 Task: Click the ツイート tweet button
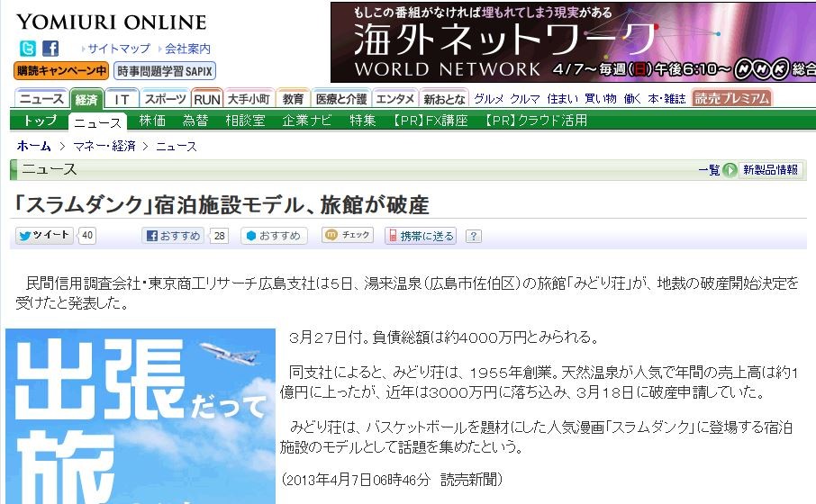pyautogui.click(x=44, y=236)
